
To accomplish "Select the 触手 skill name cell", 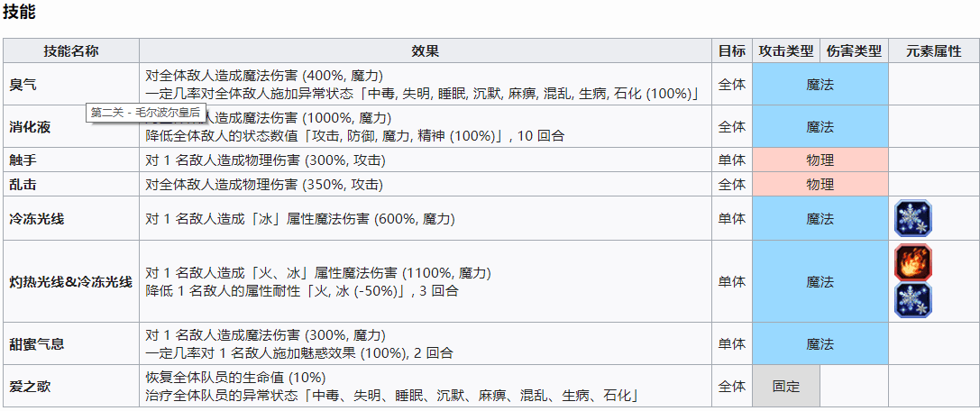I will coord(71,160).
